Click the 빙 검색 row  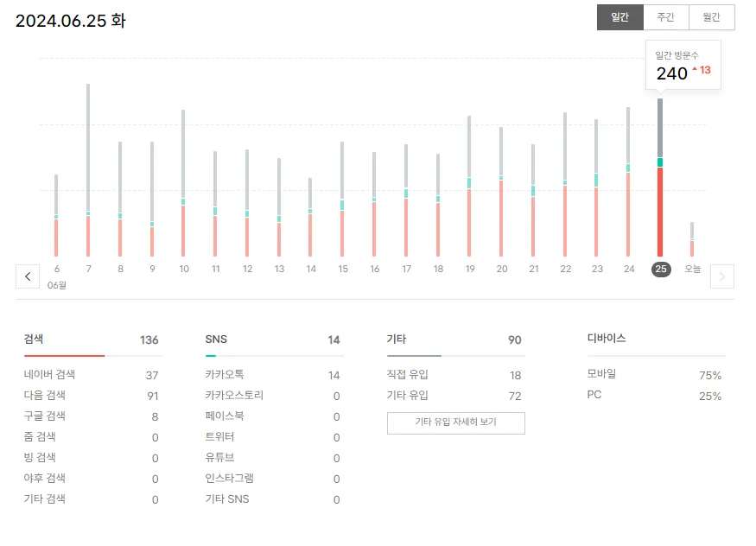click(x=92, y=458)
